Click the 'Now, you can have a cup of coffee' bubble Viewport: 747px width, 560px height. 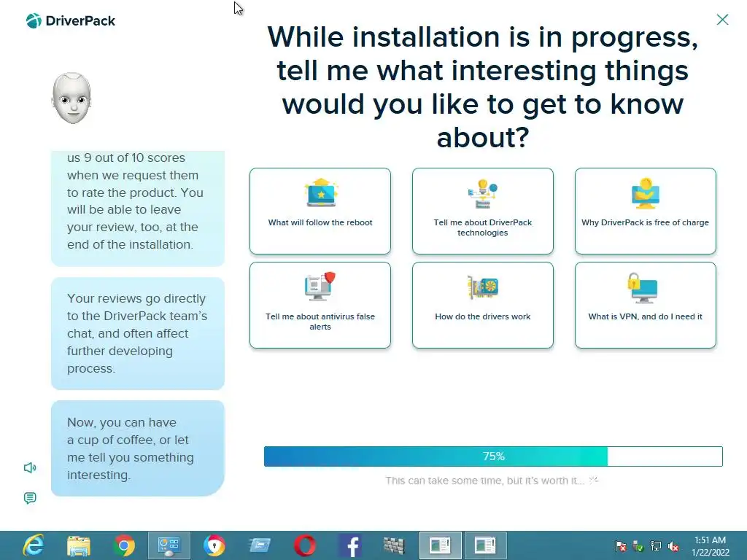tap(138, 448)
